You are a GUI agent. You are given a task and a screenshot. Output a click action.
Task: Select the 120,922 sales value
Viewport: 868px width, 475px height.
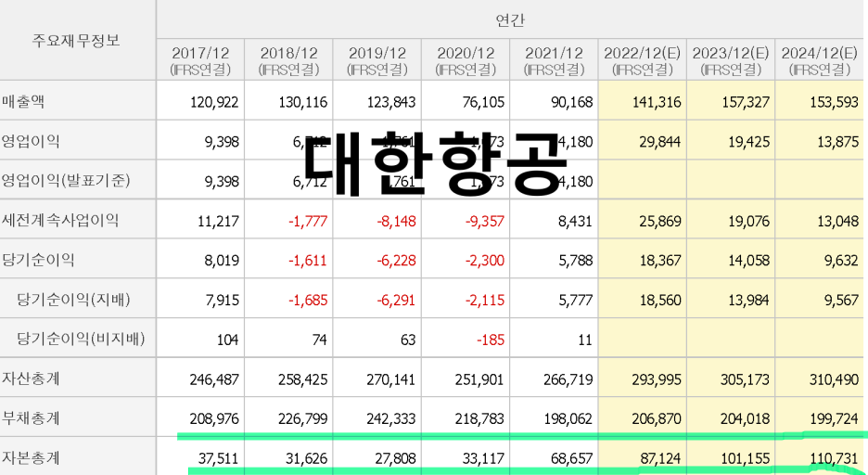(214, 102)
